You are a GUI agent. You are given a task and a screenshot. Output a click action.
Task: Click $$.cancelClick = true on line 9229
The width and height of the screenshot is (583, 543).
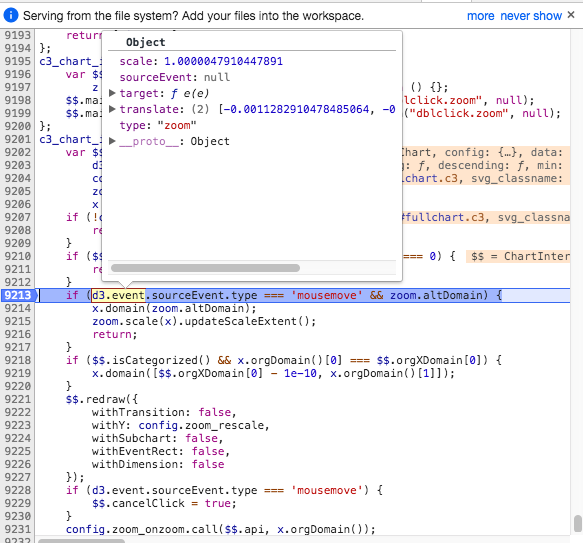(x=164, y=503)
